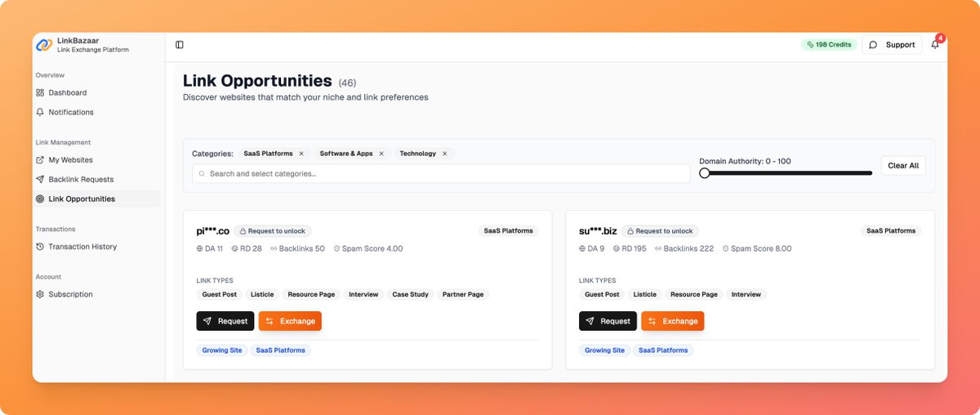This screenshot has height=415, width=980.
Task: Click SaaS Platforms badge top-right of su***.biz card
Action: coord(891,231)
